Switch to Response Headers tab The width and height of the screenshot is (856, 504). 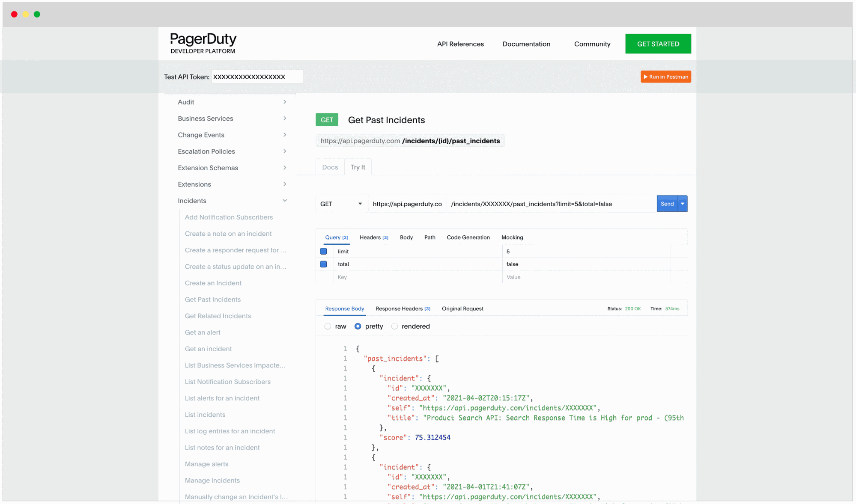click(x=403, y=308)
